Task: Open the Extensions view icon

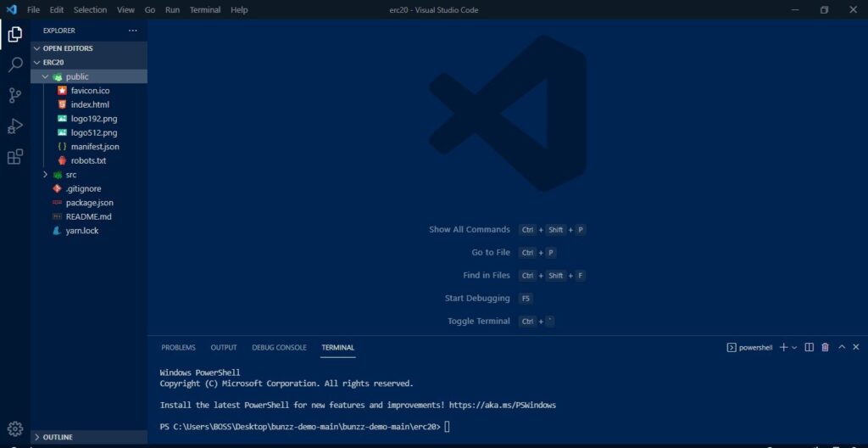Action: click(x=15, y=157)
